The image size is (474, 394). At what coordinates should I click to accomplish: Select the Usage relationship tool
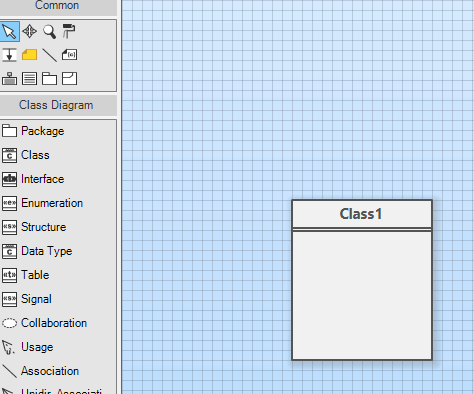[58, 347]
